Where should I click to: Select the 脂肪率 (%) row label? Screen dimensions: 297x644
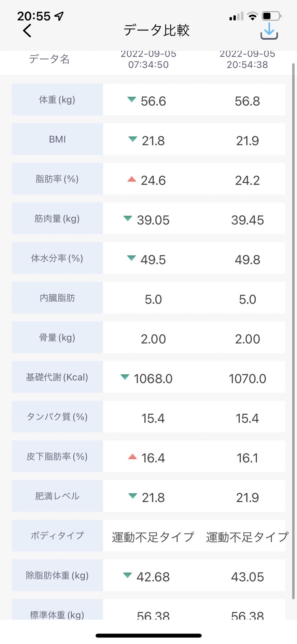tap(57, 179)
